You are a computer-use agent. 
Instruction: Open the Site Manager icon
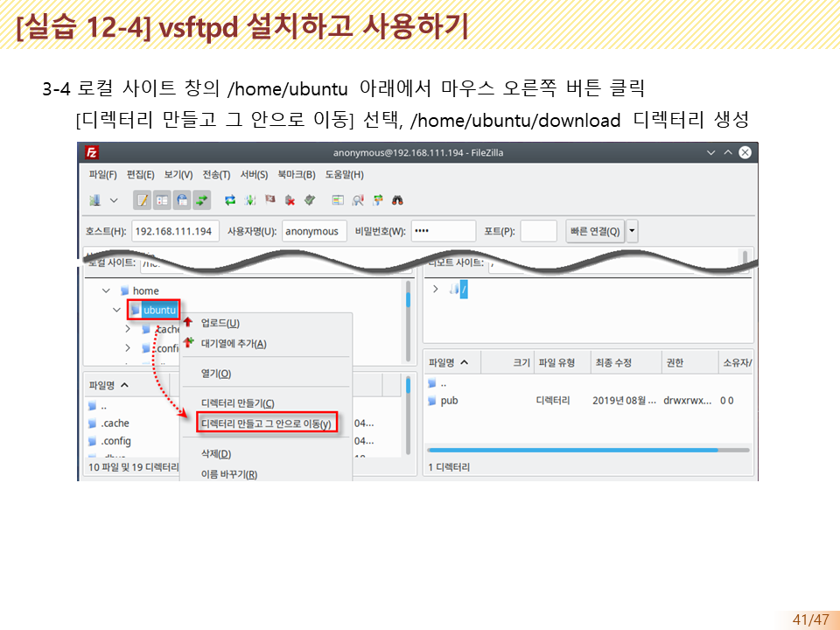(95, 200)
